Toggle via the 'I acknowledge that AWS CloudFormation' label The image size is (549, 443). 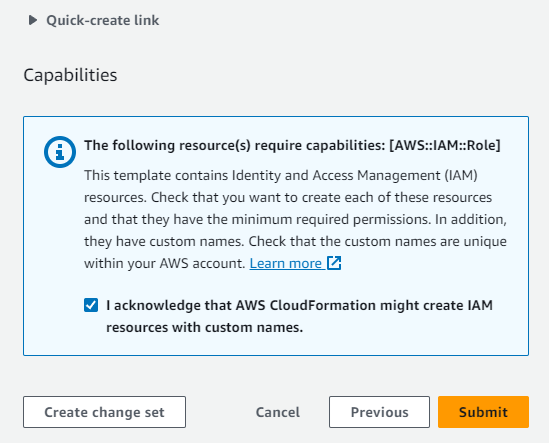coord(299,305)
